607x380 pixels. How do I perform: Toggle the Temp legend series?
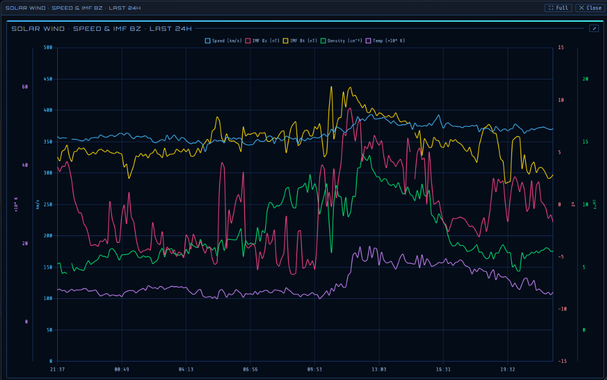click(385, 41)
